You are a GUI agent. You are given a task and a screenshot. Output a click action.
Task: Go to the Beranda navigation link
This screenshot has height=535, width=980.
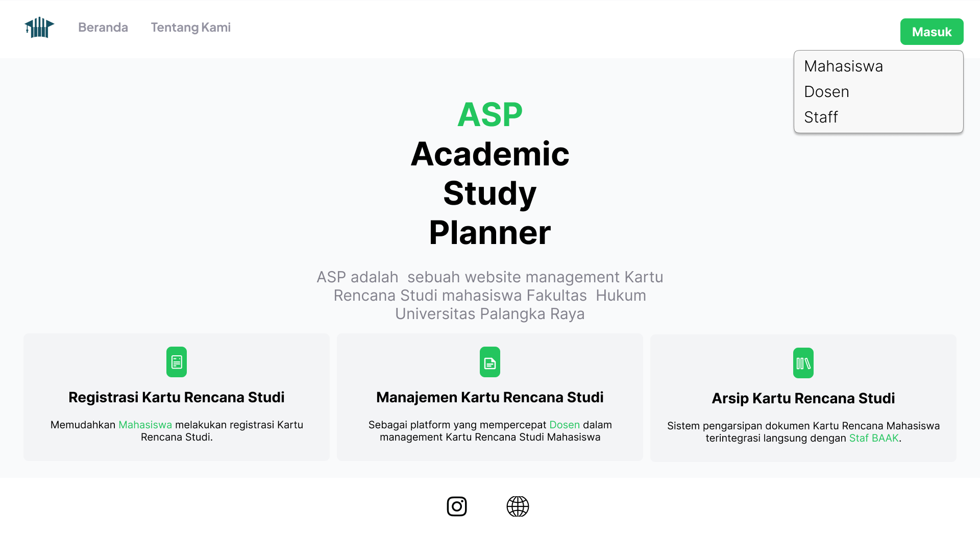[x=103, y=28]
